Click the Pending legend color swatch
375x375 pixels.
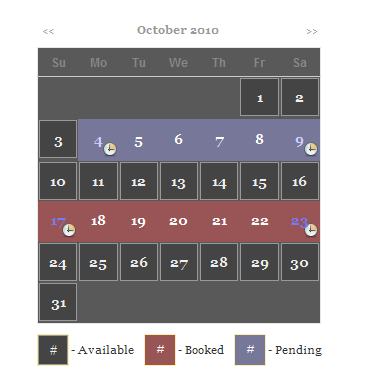(250, 350)
